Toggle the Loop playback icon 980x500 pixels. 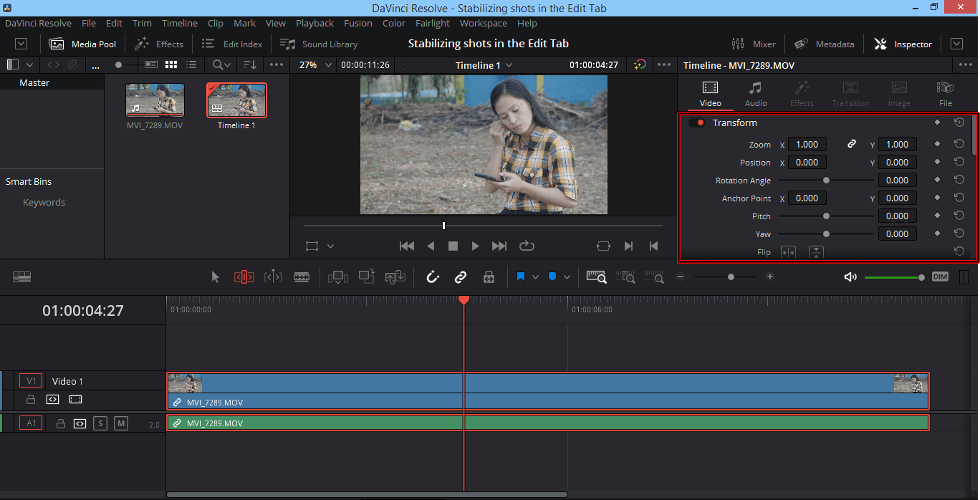527,246
